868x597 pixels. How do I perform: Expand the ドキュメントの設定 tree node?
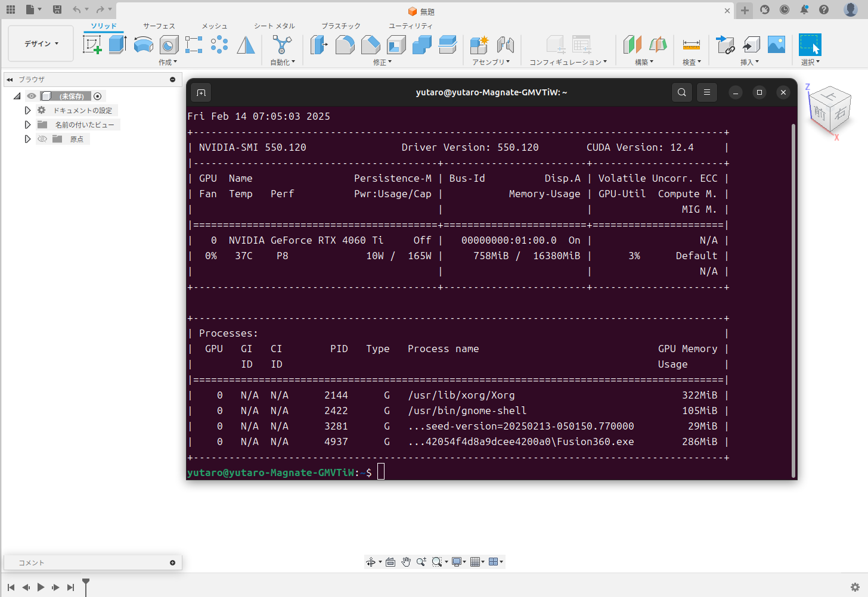pyautogui.click(x=27, y=110)
